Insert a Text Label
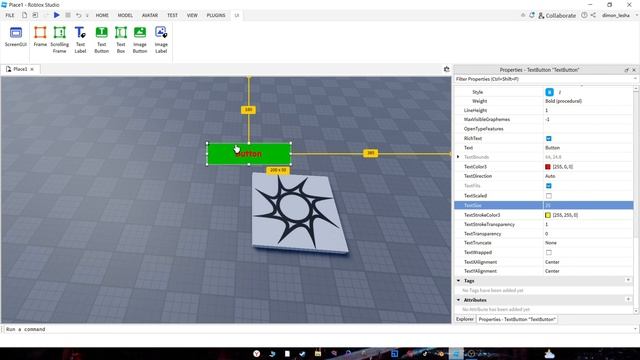This screenshot has height=360, width=640. point(80,40)
